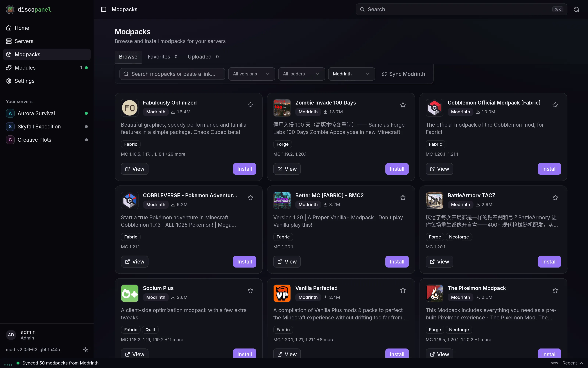Toggle the sidebar panel icon

[103, 9]
